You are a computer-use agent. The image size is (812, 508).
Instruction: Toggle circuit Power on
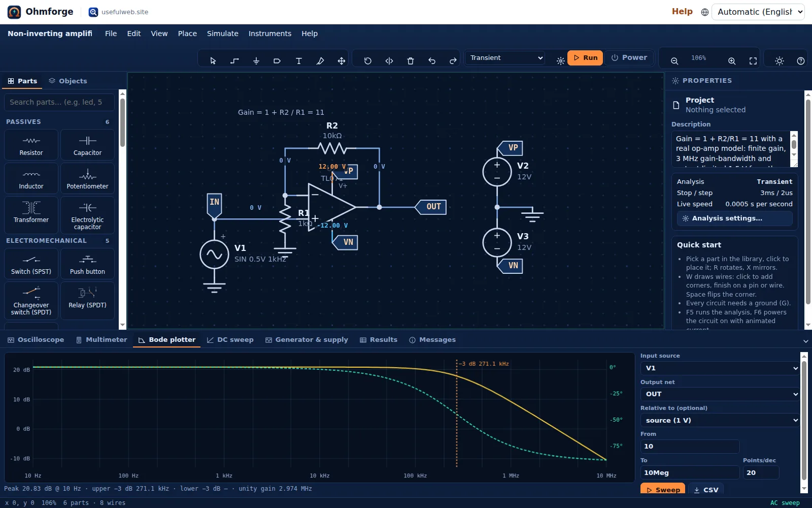click(629, 58)
